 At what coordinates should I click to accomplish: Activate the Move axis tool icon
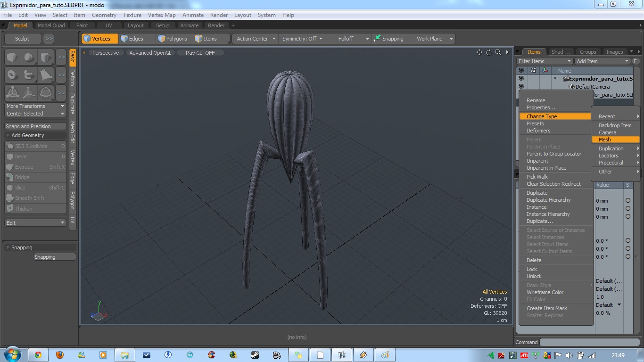pos(29,92)
